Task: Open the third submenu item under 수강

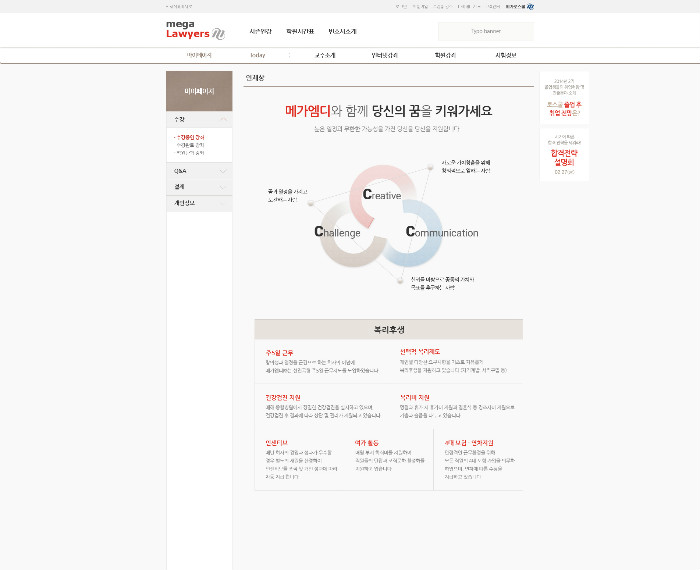Action: [190, 153]
